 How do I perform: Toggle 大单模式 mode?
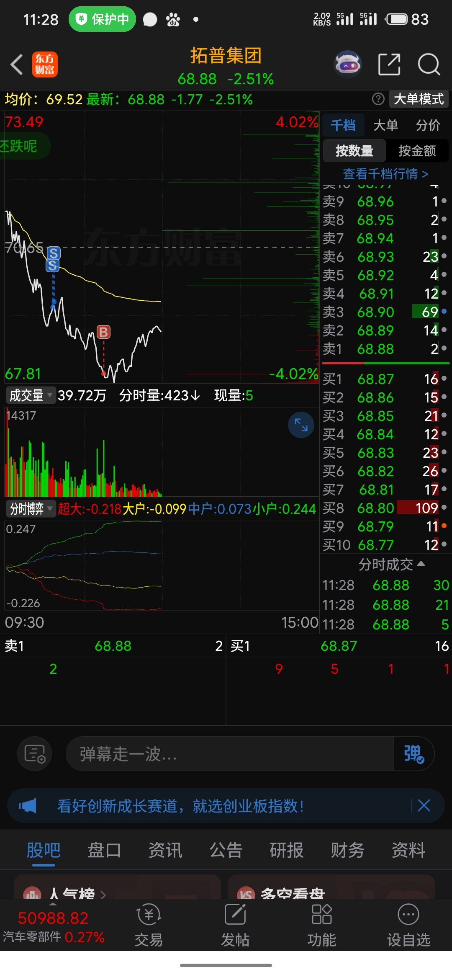click(419, 99)
